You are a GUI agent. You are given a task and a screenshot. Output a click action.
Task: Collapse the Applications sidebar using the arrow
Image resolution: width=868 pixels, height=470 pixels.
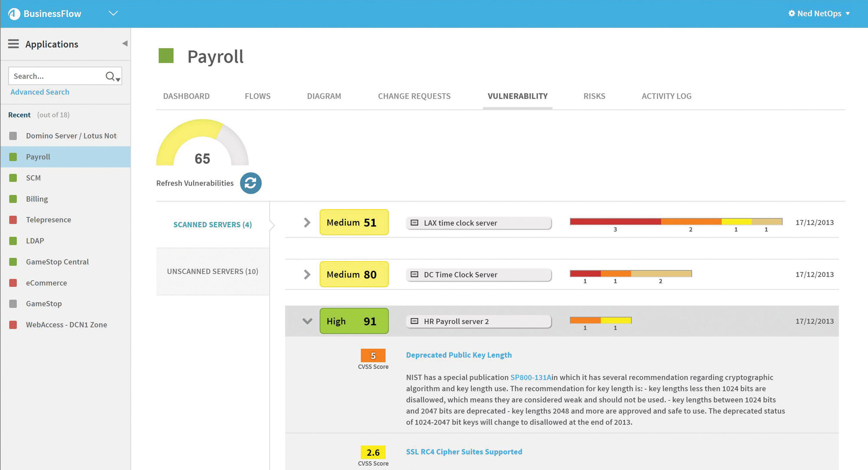125,43
